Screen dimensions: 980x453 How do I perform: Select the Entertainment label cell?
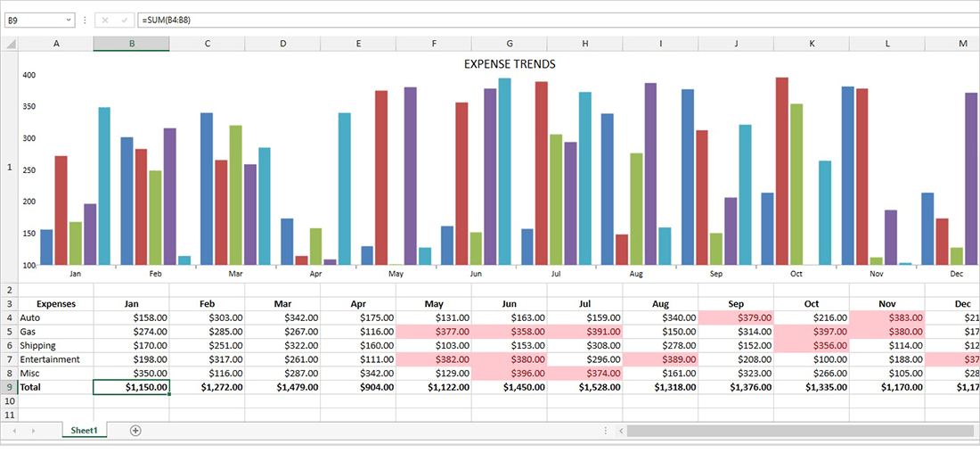click(55, 359)
